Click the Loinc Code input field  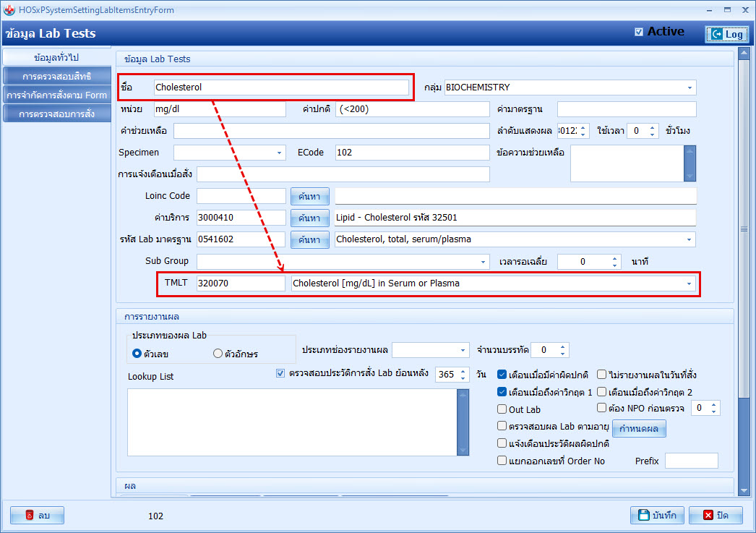click(x=241, y=196)
